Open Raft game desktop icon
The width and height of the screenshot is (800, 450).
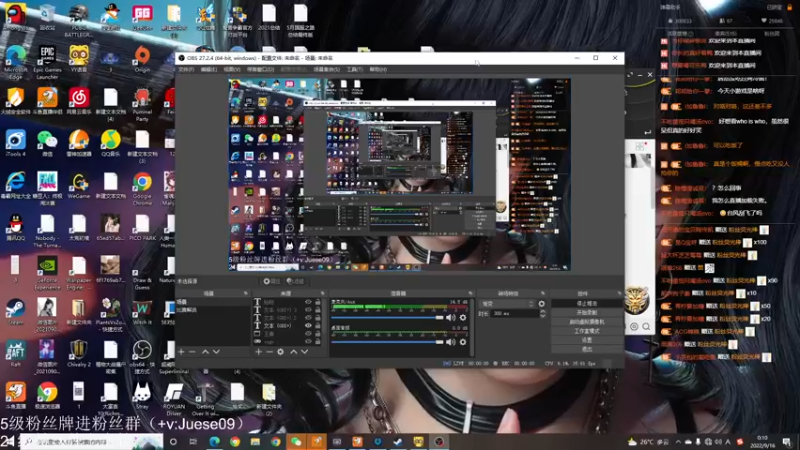pyautogui.click(x=15, y=353)
